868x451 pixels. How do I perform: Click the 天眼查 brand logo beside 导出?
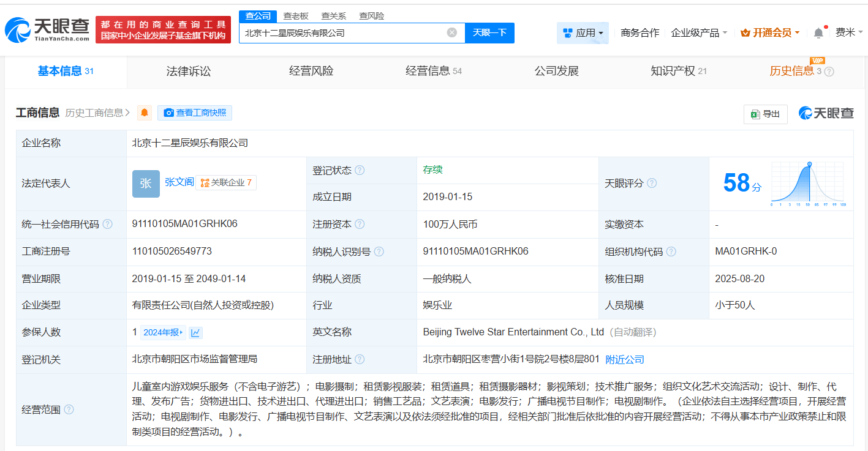click(826, 113)
